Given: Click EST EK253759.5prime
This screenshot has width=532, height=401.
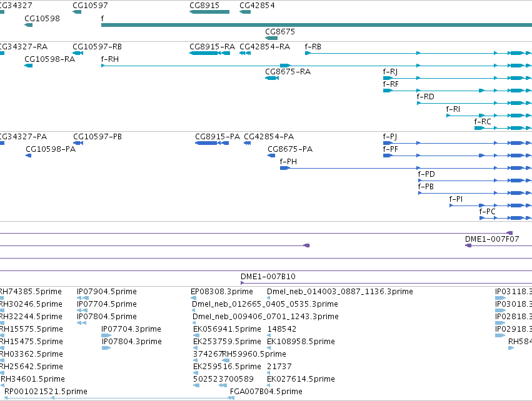Looking at the screenshot, I should (x=227, y=342).
